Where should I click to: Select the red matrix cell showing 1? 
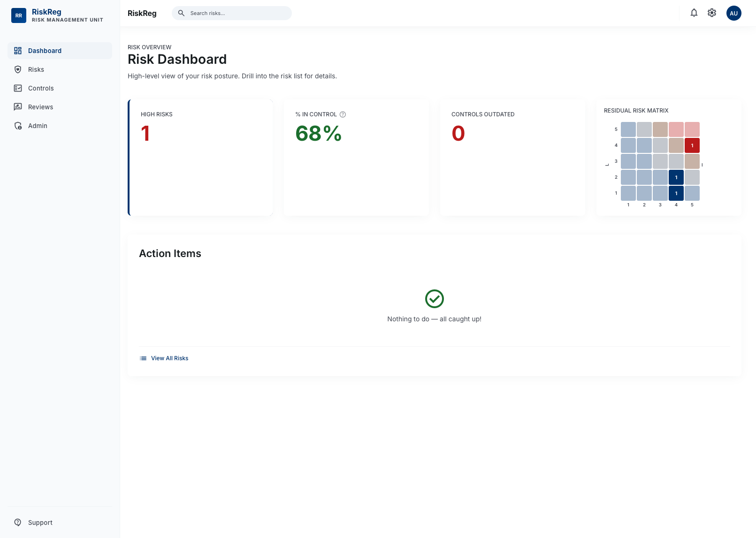[x=692, y=145]
